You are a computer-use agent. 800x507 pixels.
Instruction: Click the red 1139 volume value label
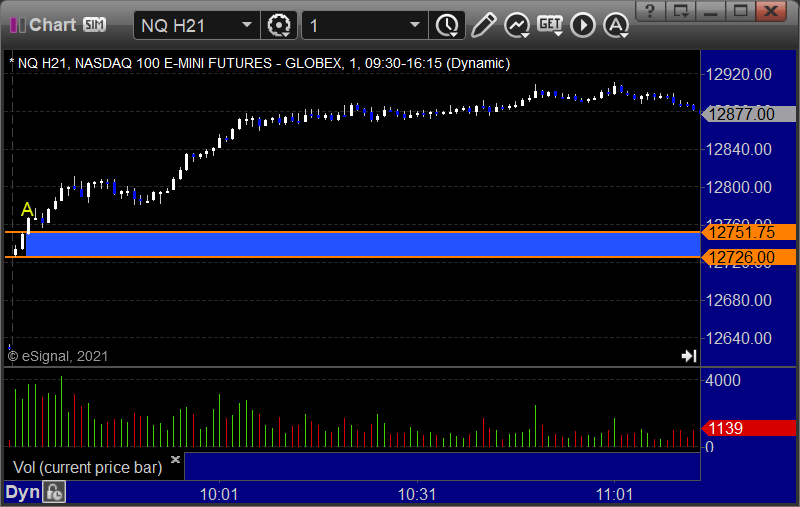pyautogui.click(x=748, y=428)
